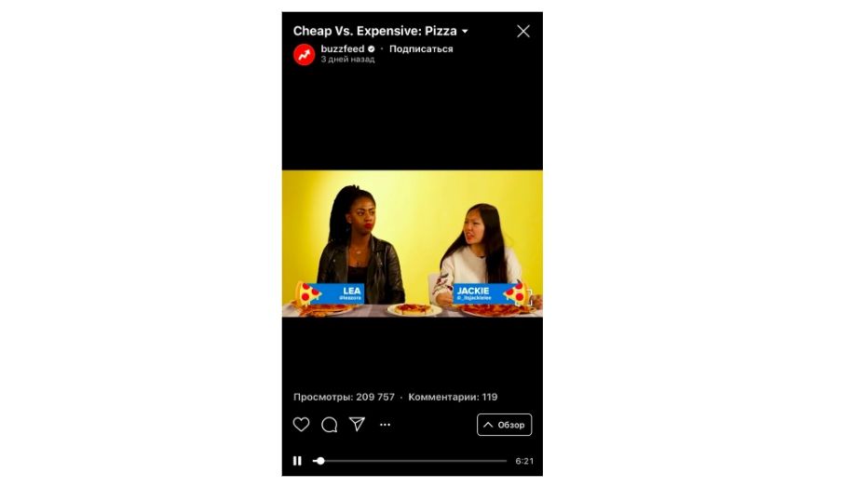Click the 6:21 duration label
This screenshot has height=488, width=868.
(524, 461)
